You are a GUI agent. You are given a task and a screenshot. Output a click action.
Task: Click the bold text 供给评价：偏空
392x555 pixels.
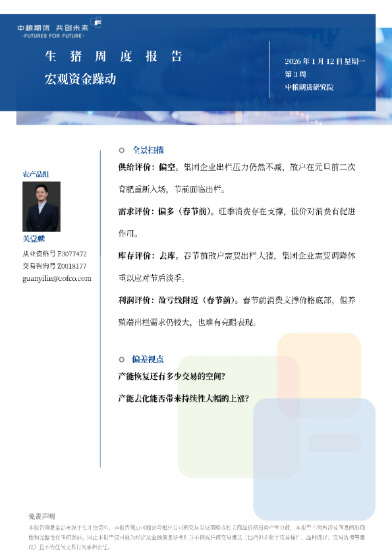tap(147, 167)
